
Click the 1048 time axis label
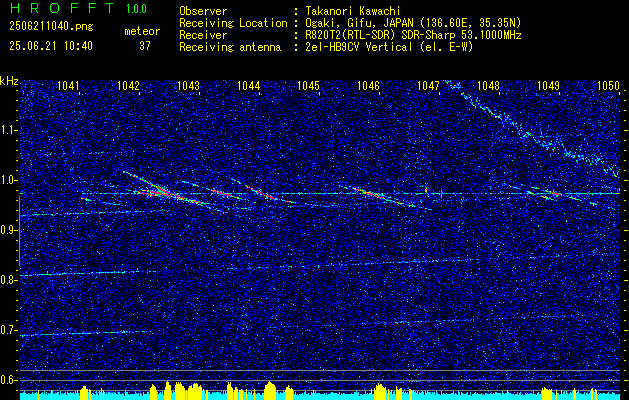tap(489, 85)
